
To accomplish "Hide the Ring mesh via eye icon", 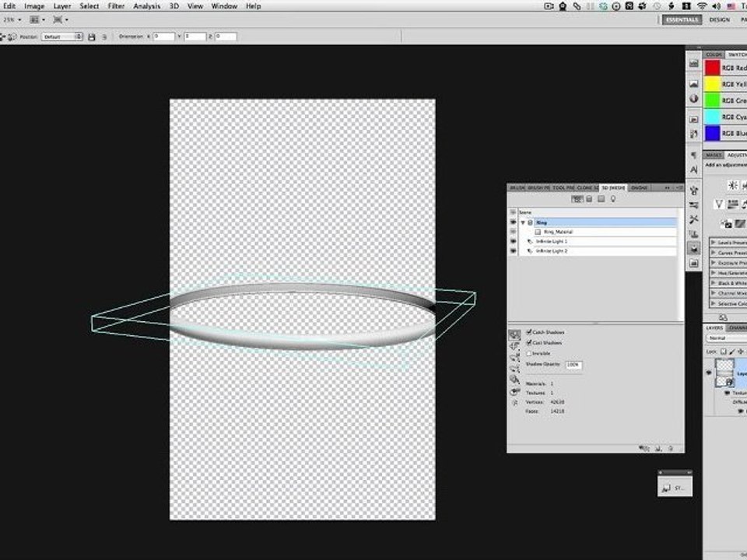I will (x=513, y=222).
